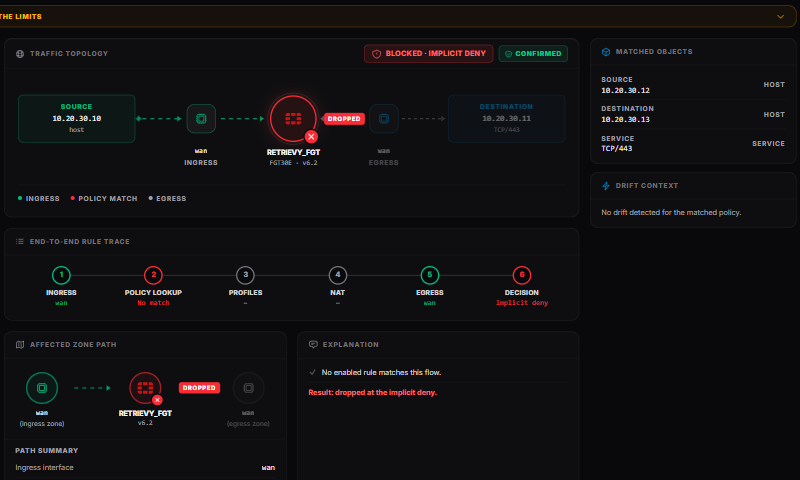Image resolution: width=800 pixels, height=480 pixels.
Task: Click the red X badge on firewall node
Action: coord(311,137)
